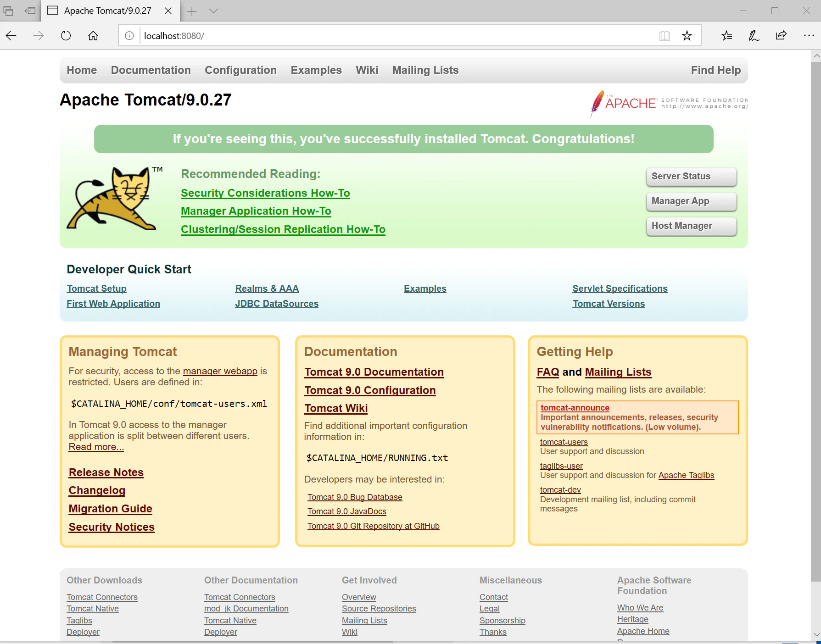This screenshot has height=644, width=821.
Task: Add page to favorites star icon
Action: (x=687, y=36)
